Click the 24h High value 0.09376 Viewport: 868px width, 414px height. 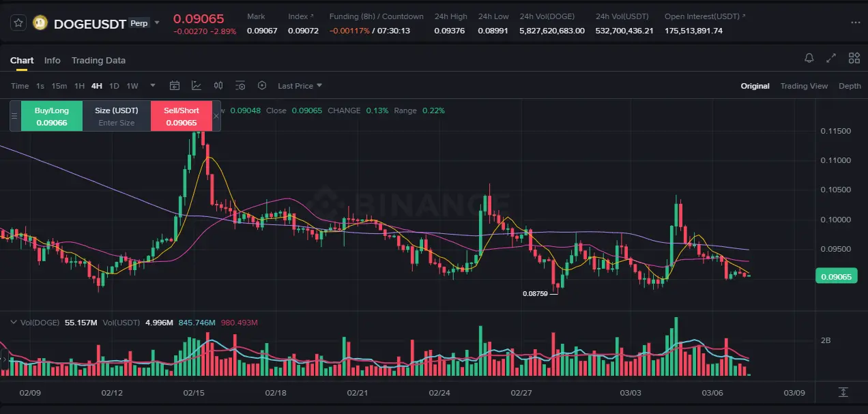click(x=449, y=31)
